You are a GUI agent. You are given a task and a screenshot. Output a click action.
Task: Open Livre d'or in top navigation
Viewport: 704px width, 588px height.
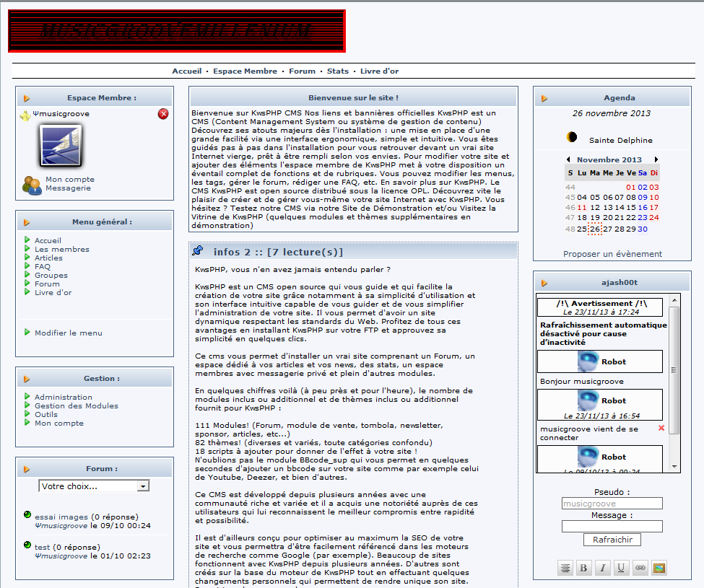379,71
